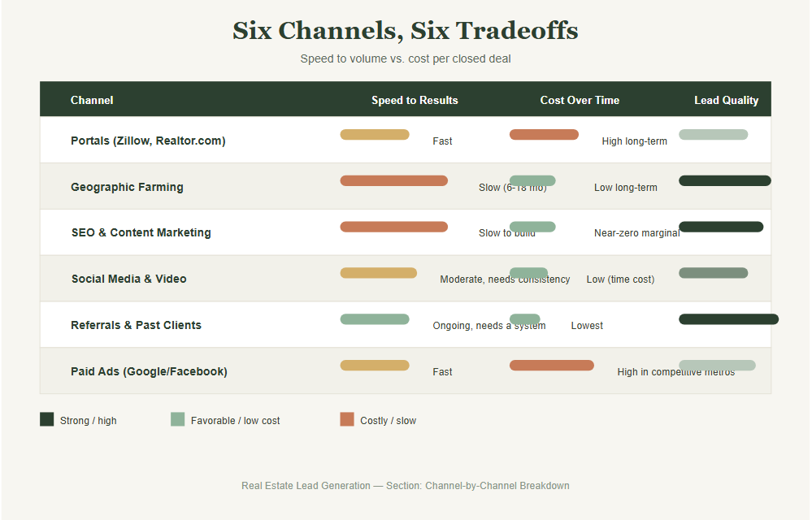Click the Six Channels, Six Tradeoffs title

pos(406,31)
